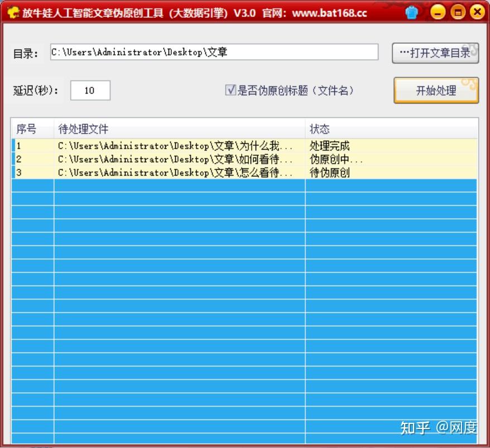Maximize the window with the round square button
This screenshot has width=490, height=448.
pos(458,12)
